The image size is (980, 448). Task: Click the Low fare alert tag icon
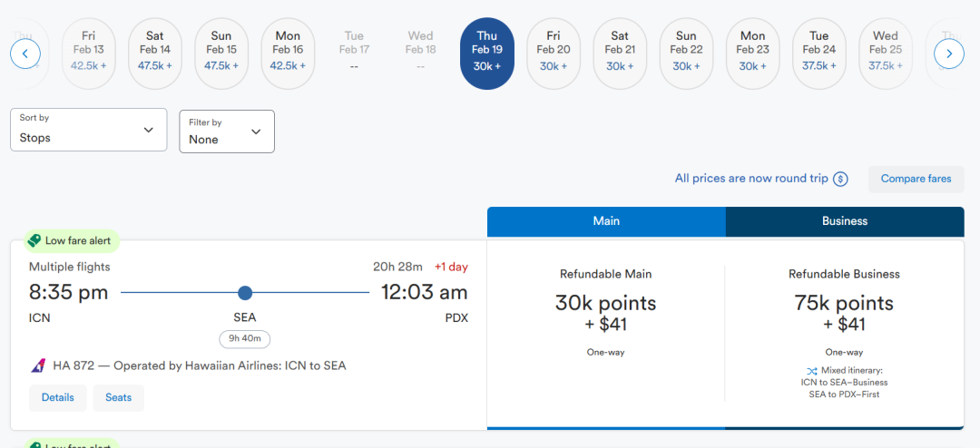(x=34, y=241)
